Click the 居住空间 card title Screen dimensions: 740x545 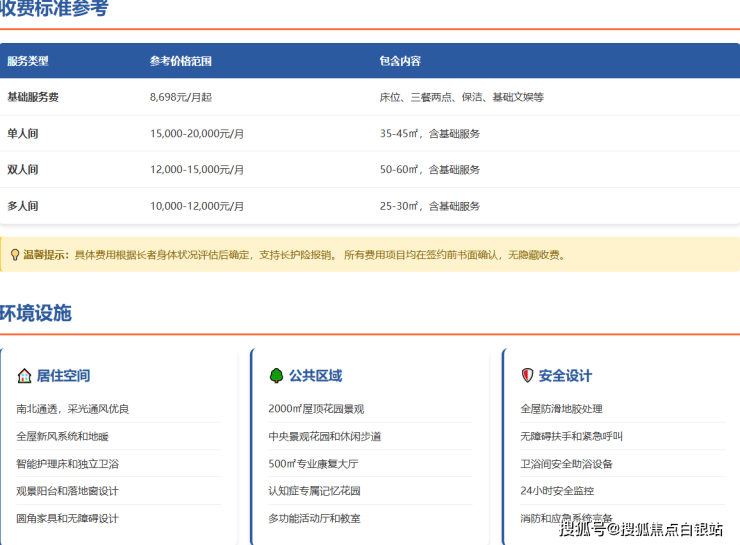(63, 376)
